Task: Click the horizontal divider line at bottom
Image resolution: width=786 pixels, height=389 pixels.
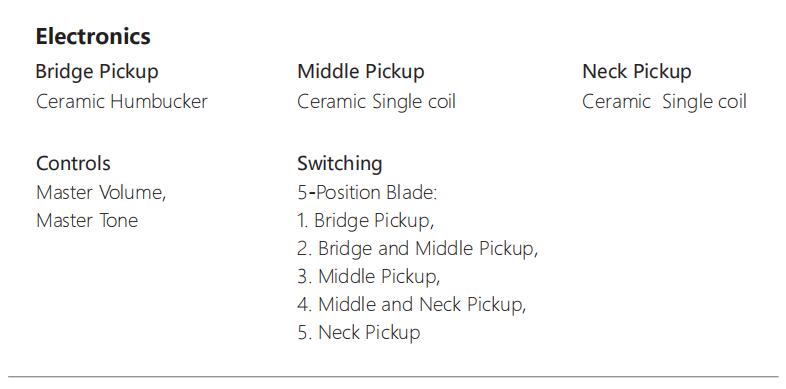Action: [x=393, y=376]
